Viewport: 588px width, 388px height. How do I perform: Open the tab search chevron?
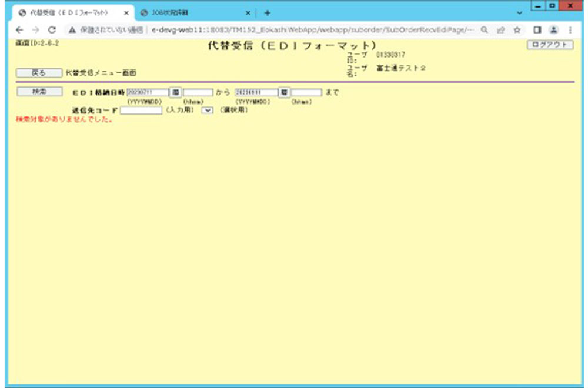pyautogui.click(x=519, y=12)
